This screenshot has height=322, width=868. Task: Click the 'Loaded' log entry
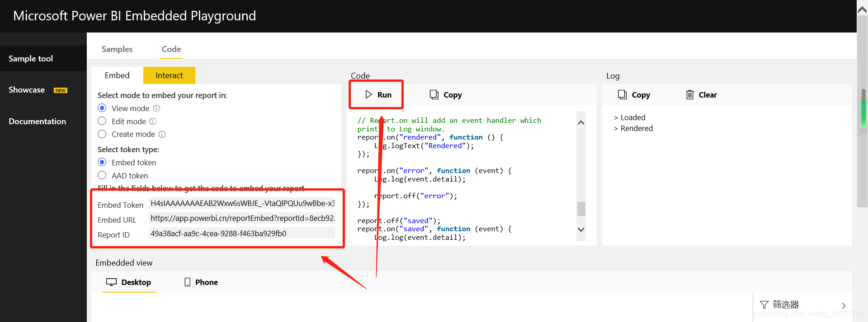click(x=632, y=117)
